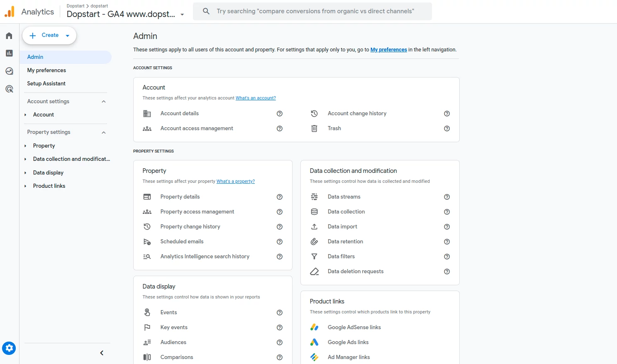Click the Comparisons icon

point(147,357)
